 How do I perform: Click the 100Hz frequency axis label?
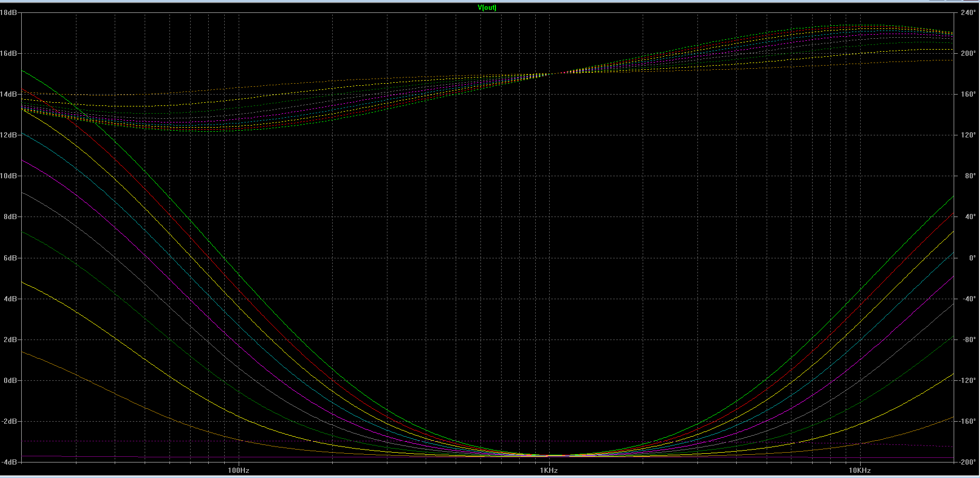[239, 470]
